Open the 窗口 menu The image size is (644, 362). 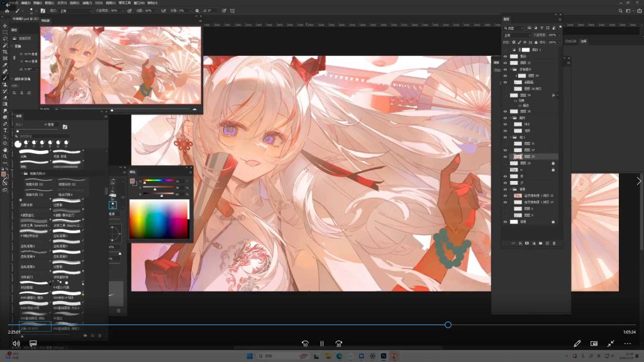[x=139, y=3]
